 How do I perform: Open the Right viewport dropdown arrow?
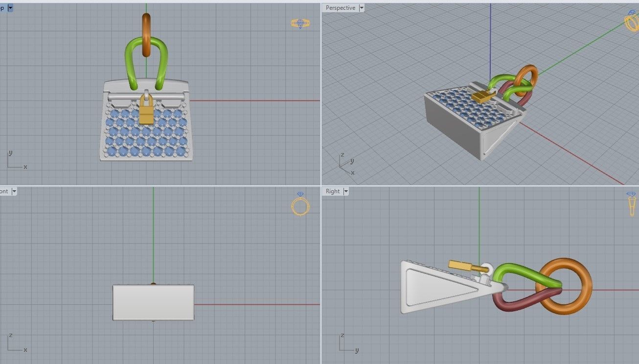click(x=346, y=191)
